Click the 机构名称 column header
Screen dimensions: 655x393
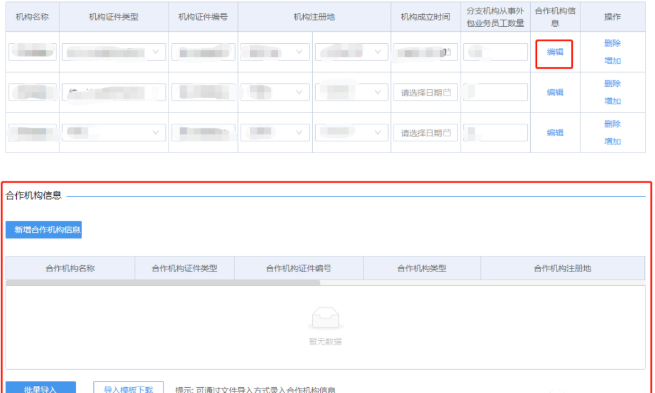tap(32, 17)
